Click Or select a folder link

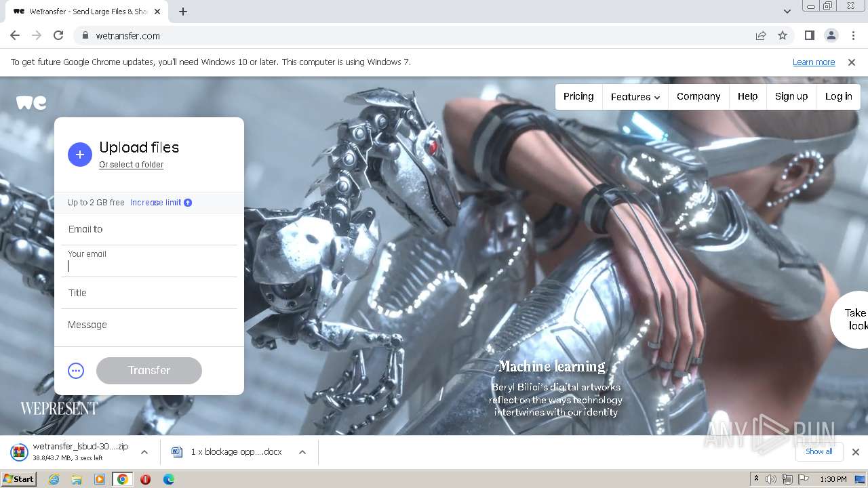(x=132, y=165)
